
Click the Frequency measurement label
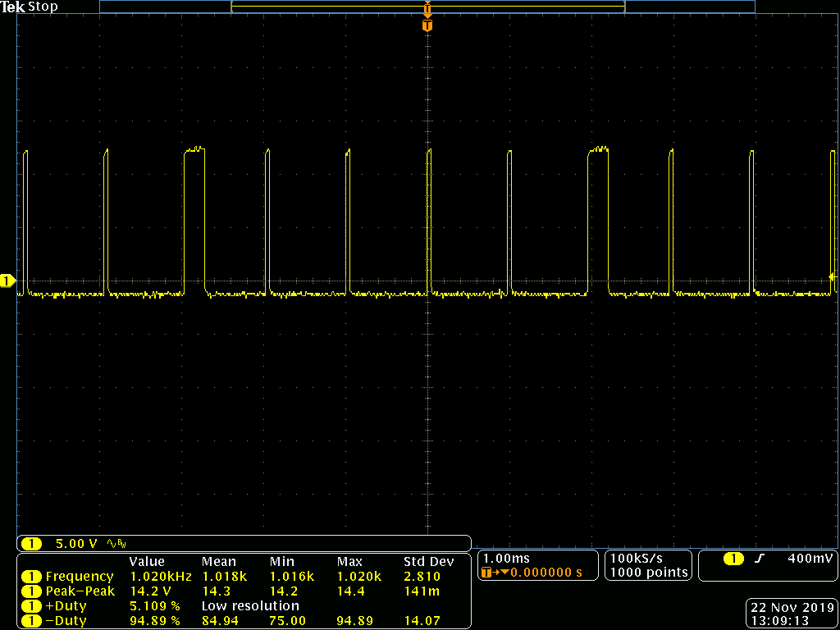80,577
